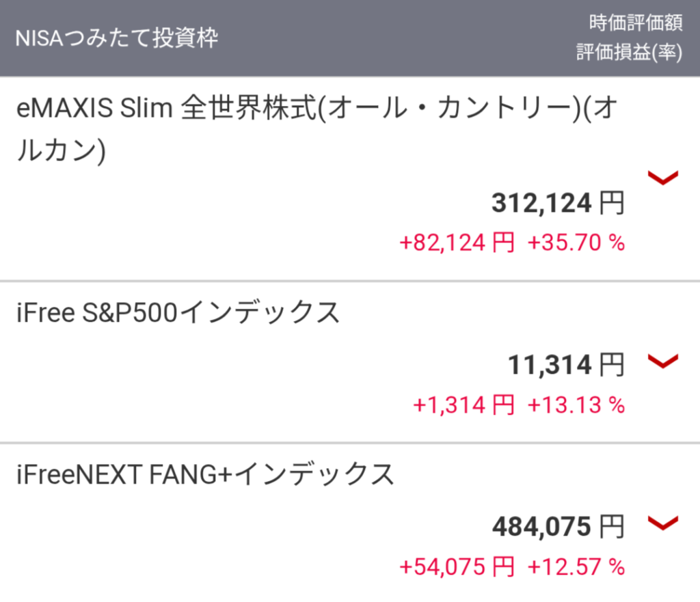The height and width of the screenshot is (602, 700).
Task: Expand the iFreeNEXT FANG+インデックス chevron
Action: click(663, 523)
